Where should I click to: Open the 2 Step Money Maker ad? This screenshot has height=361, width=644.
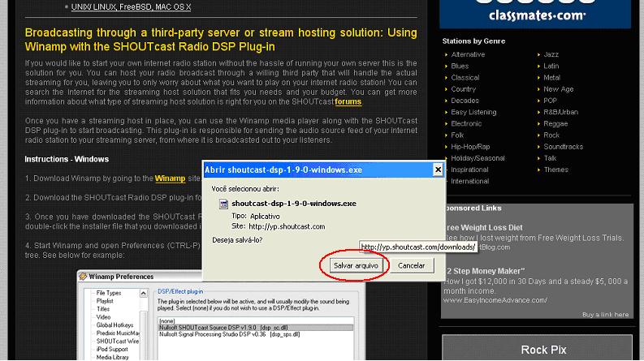tap(486, 271)
